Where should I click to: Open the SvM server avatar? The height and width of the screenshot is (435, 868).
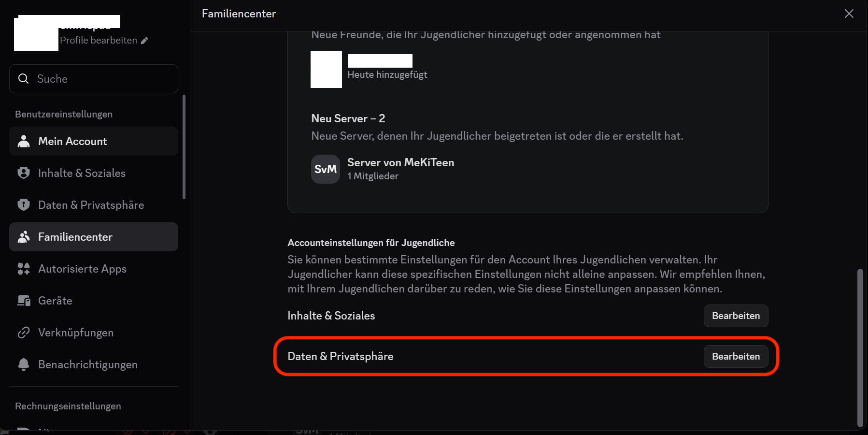(x=325, y=169)
